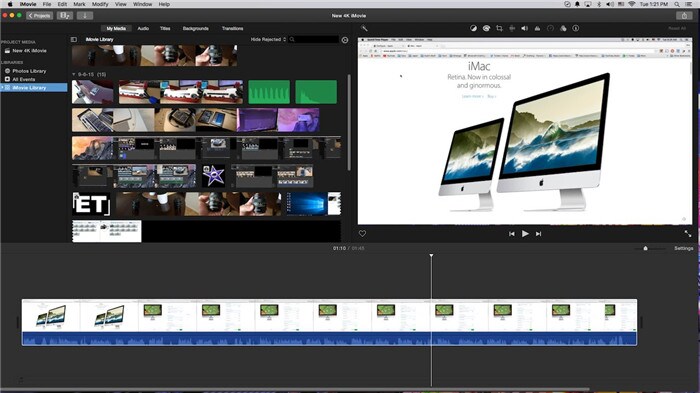Open the Hide Rejected filter dropdown

(268, 39)
